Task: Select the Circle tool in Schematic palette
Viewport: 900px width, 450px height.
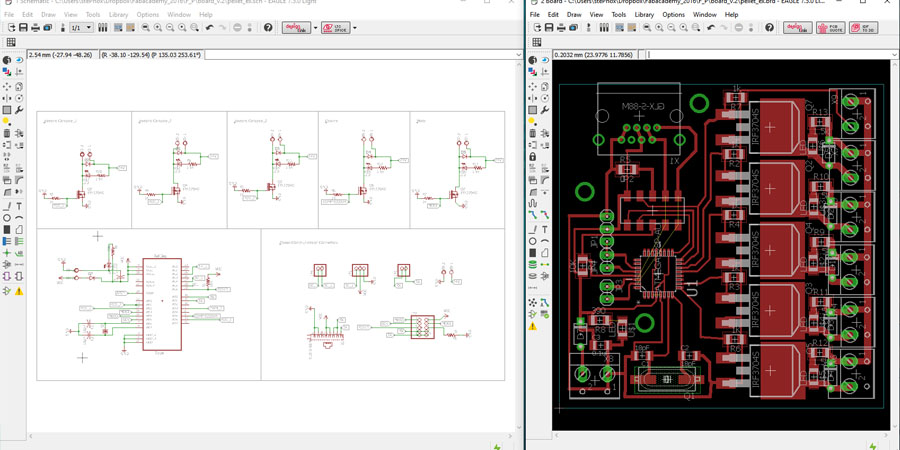Action: click(x=7, y=218)
